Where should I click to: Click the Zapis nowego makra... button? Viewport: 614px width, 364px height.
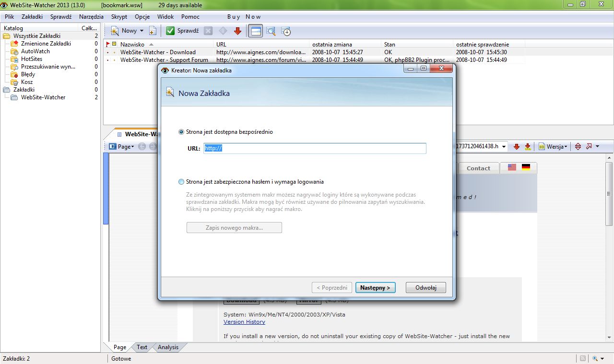[x=234, y=227]
